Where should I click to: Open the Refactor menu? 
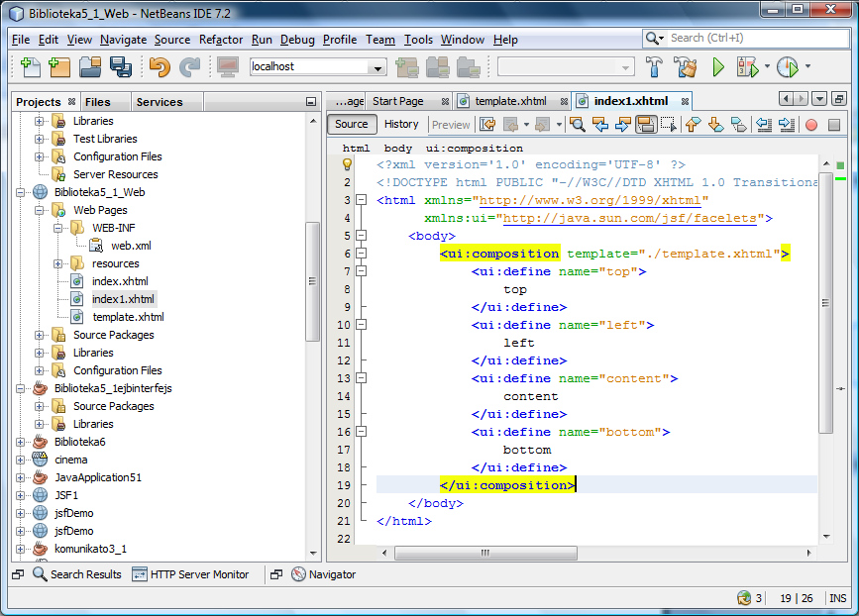click(221, 40)
